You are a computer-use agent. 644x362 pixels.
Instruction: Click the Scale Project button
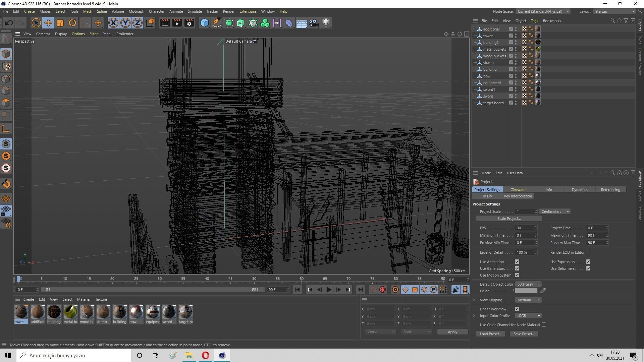[509, 219]
